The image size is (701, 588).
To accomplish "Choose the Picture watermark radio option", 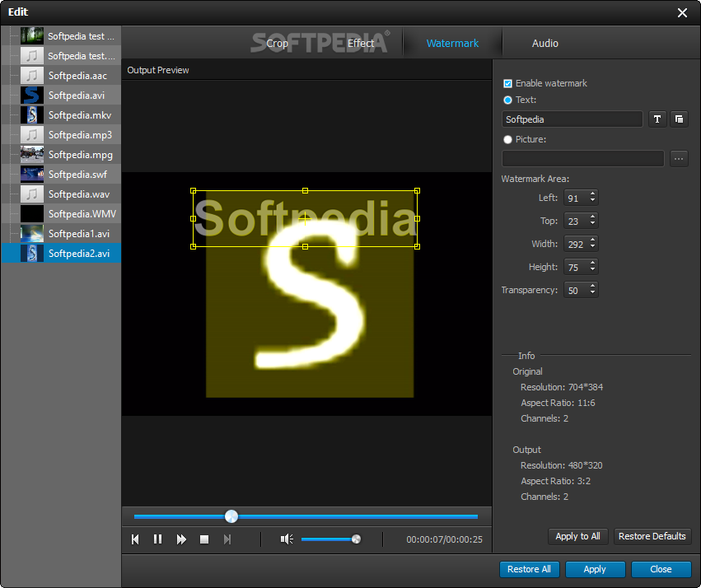I will (x=507, y=139).
